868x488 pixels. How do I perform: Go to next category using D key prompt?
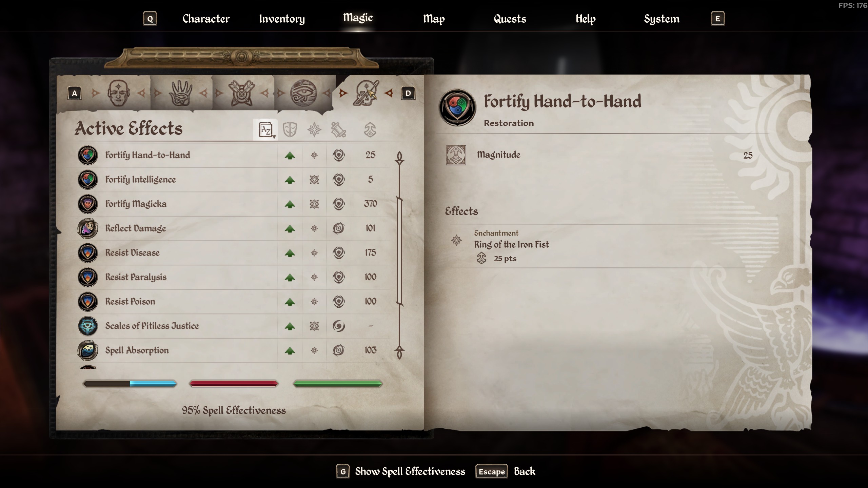click(408, 93)
